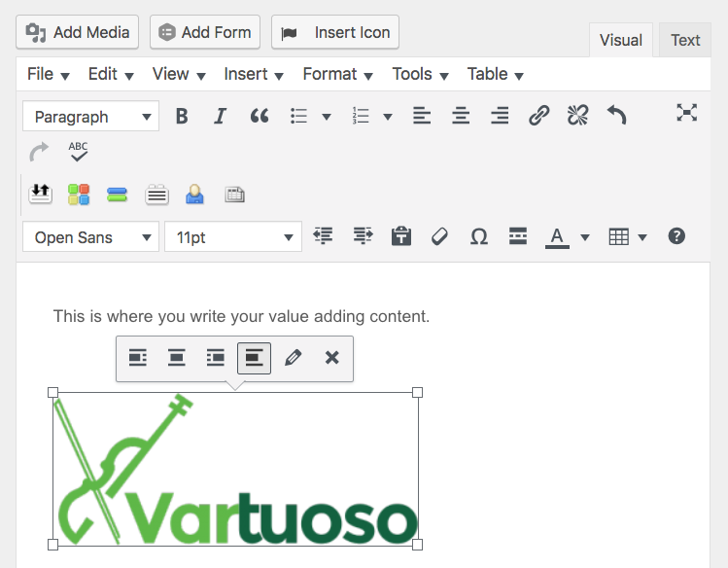
Task: Insert horizontal line read more icon
Action: coord(518,236)
